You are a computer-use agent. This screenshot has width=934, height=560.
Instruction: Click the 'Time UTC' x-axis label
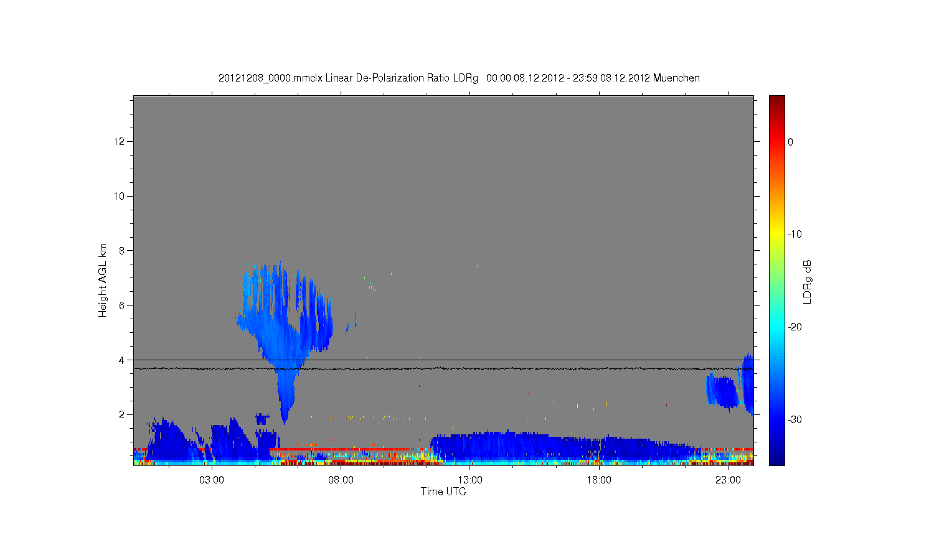click(x=443, y=492)
